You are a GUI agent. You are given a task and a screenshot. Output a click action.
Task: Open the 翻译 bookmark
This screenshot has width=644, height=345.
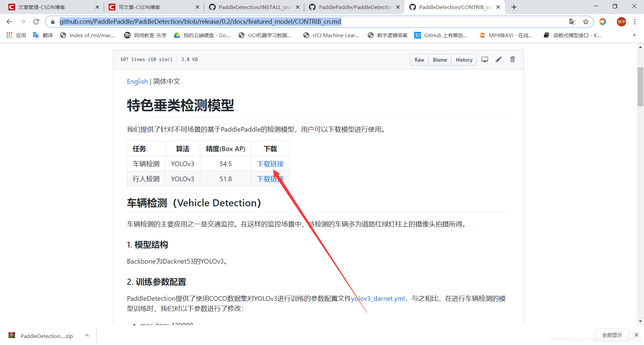pyautogui.click(x=43, y=35)
